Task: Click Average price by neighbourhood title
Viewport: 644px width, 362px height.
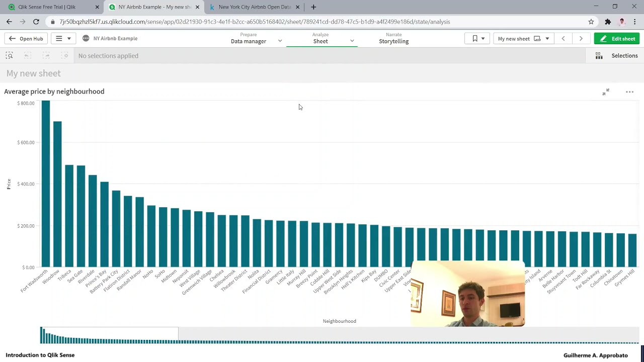Action: pos(54,92)
